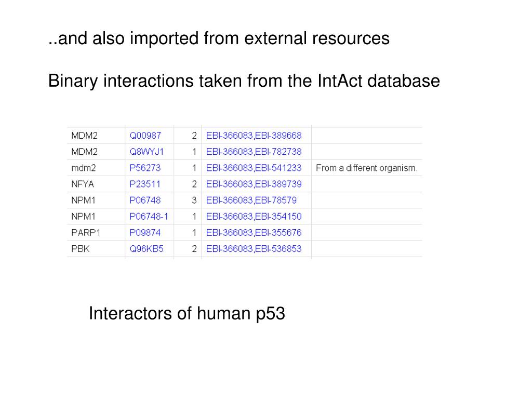This screenshot has height=399, width=532.
Task: Open the P09874 accession link
Action: click(x=145, y=233)
